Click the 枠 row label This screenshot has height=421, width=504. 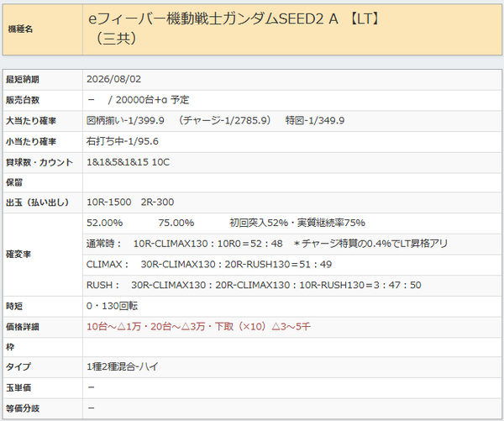coord(10,347)
